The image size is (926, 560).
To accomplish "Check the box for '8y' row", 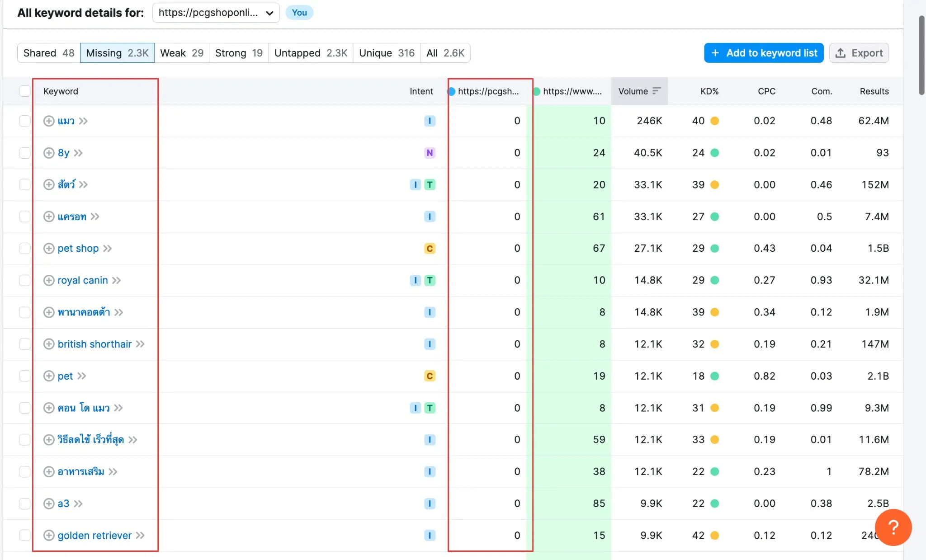I will [x=24, y=153].
